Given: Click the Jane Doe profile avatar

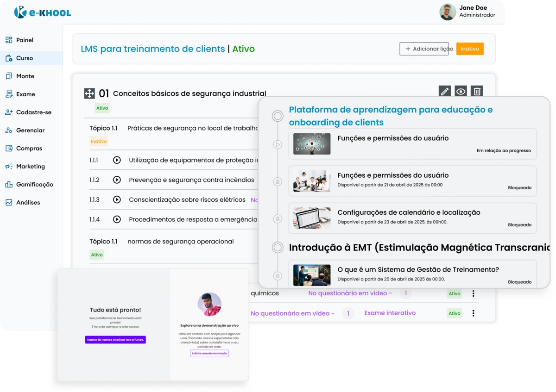Looking at the screenshot, I should coord(447,11).
